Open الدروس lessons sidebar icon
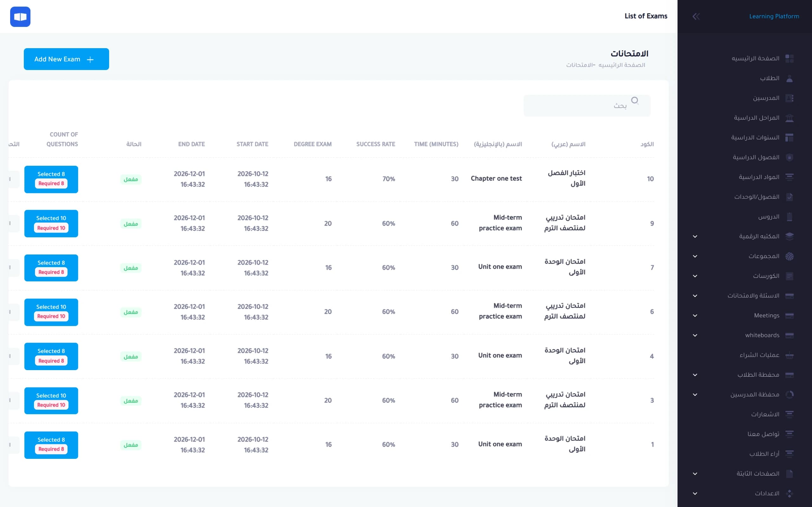The image size is (812, 507). [x=789, y=217]
